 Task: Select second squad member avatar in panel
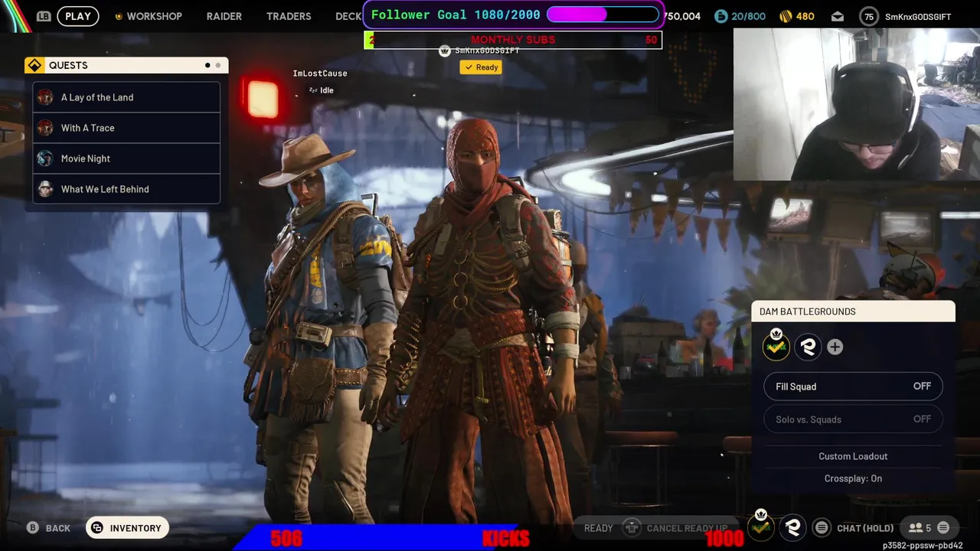pos(808,347)
